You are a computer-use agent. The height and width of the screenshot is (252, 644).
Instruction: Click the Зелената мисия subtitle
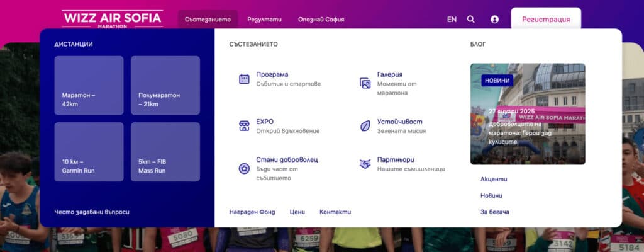pyautogui.click(x=401, y=131)
